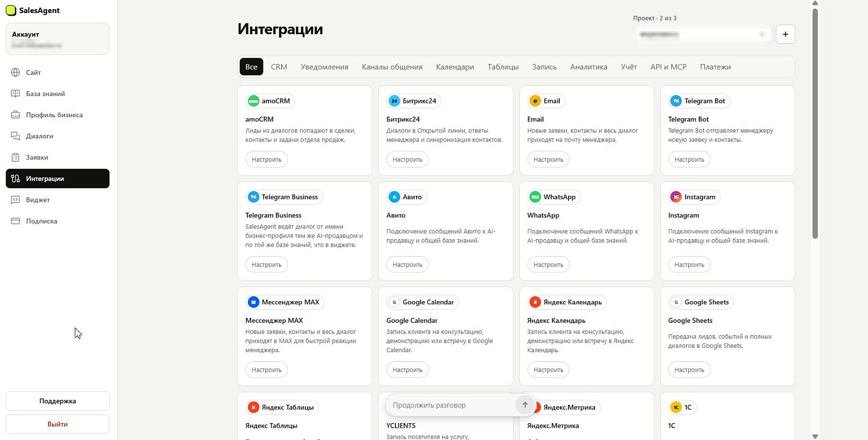This screenshot has width=868, height=440.
Task: Open the Аккаунт account card
Action: 58,39
